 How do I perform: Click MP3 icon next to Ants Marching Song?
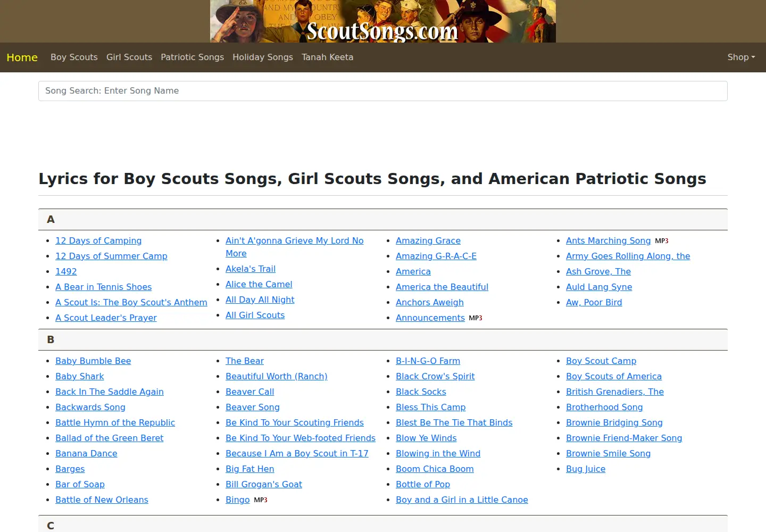pos(662,241)
